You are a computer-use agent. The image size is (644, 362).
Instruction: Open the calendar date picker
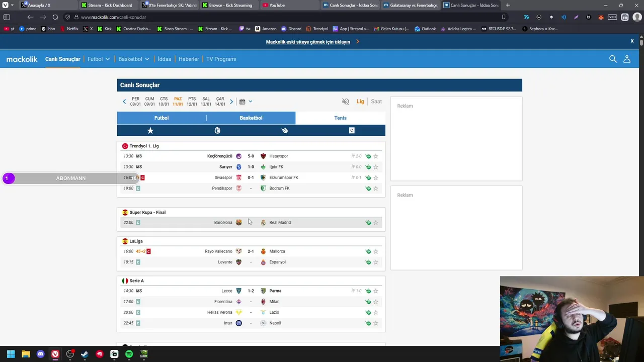(x=246, y=102)
